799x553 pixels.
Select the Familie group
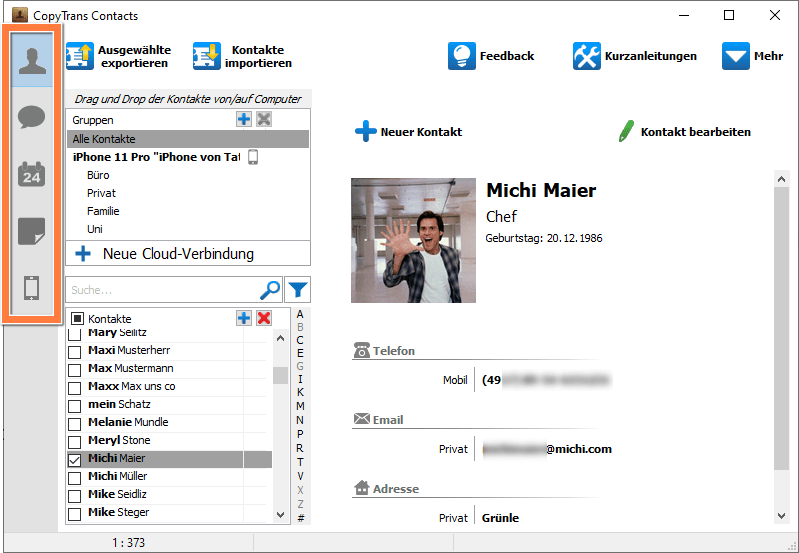[x=103, y=211]
